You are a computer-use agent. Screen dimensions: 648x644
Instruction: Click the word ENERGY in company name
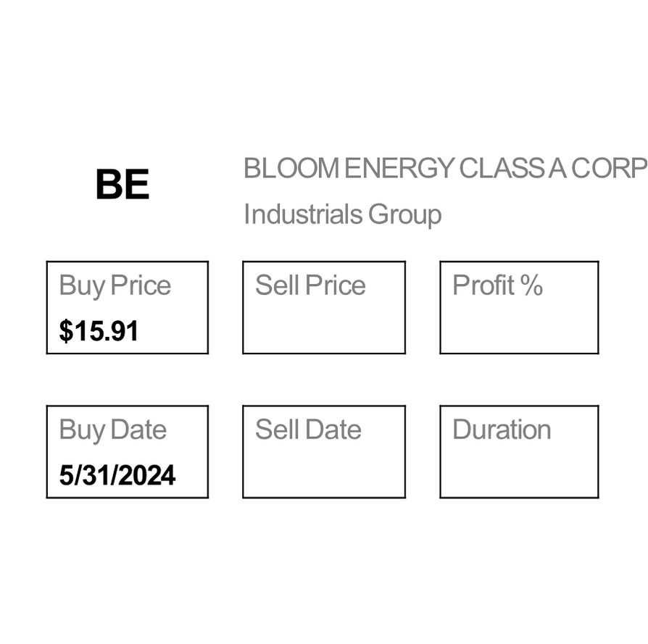pos(399,169)
